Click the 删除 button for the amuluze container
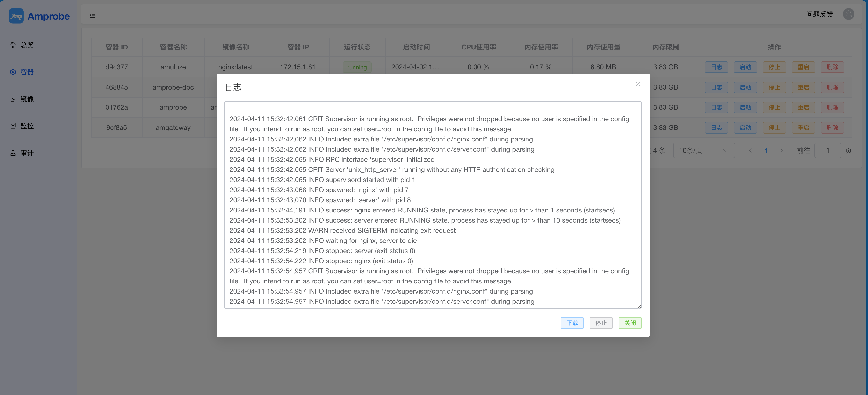This screenshot has width=868, height=395. (x=832, y=67)
